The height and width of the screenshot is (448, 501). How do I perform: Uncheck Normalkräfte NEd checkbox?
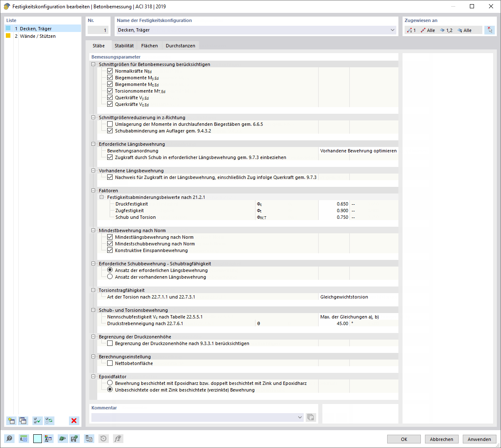pos(110,71)
